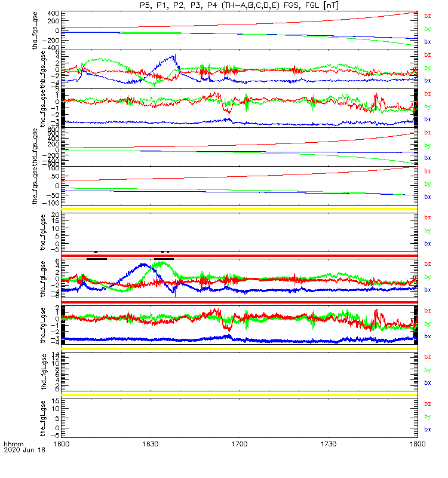Click the green 'by' legend of tha_fgl_gse panel
This screenshot has width=448, height=478.
(x=428, y=231)
